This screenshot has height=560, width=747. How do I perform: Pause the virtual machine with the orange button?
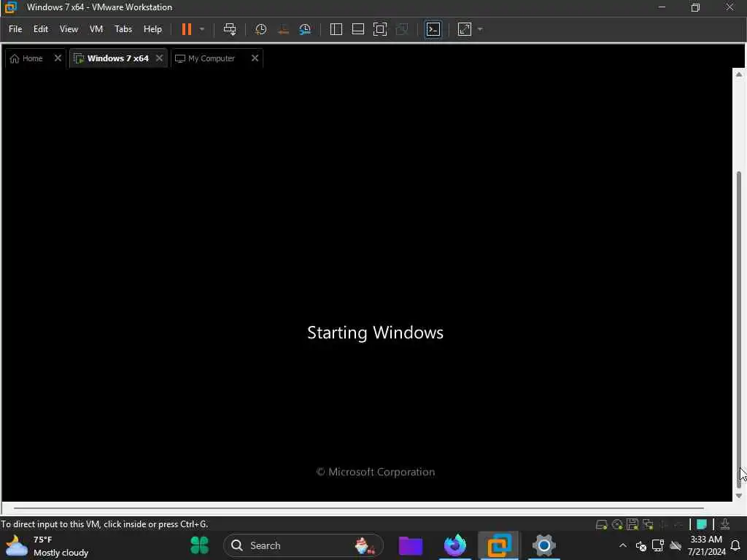[187, 29]
